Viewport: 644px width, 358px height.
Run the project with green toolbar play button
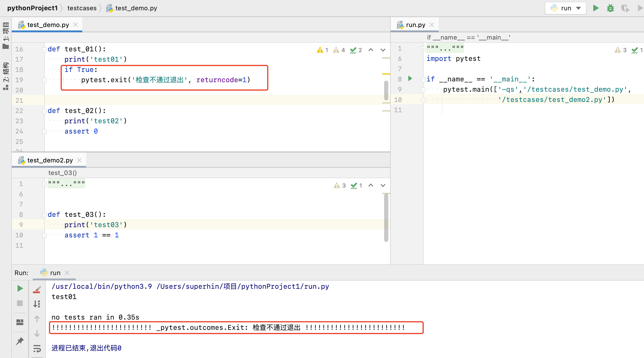click(x=596, y=8)
